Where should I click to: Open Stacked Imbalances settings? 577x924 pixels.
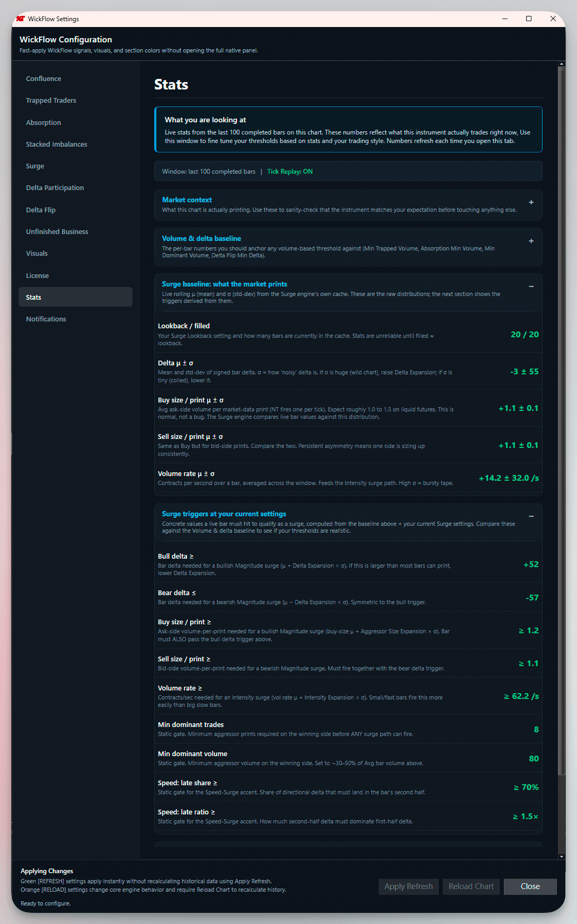tap(57, 144)
